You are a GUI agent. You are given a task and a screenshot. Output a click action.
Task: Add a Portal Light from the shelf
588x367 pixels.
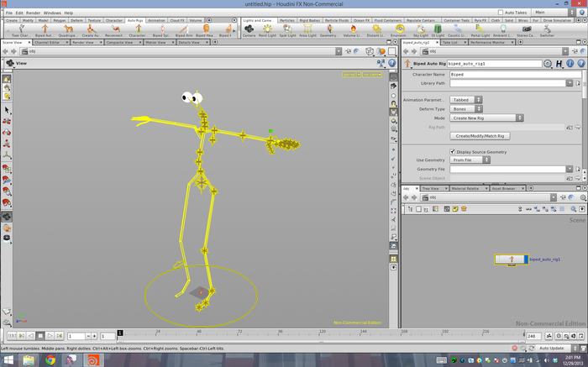tap(480, 30)
